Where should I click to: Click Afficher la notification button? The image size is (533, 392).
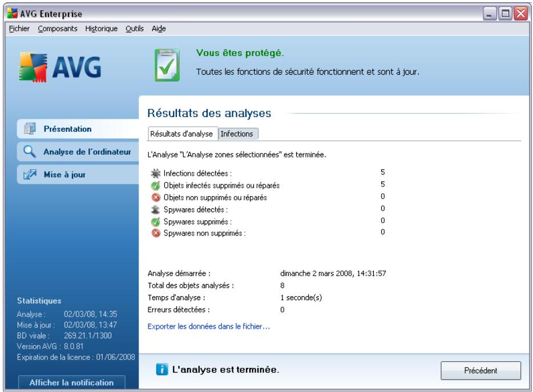(72, 382)
